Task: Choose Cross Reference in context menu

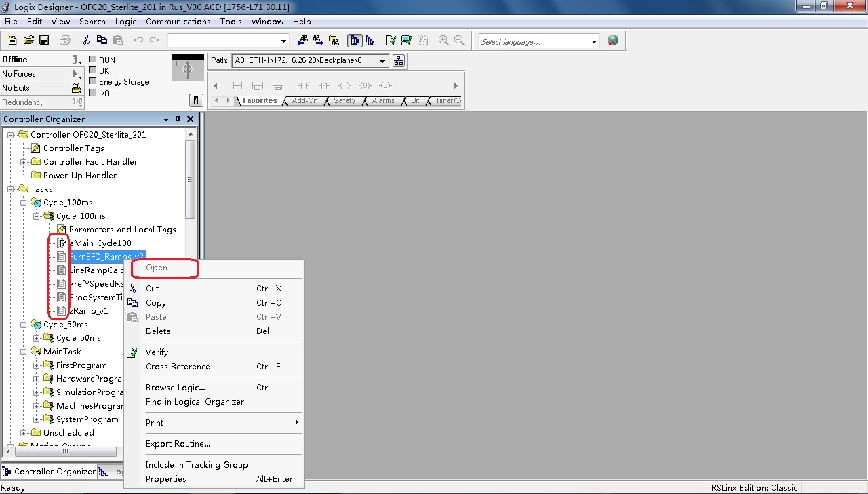Action: coord(178,367)
